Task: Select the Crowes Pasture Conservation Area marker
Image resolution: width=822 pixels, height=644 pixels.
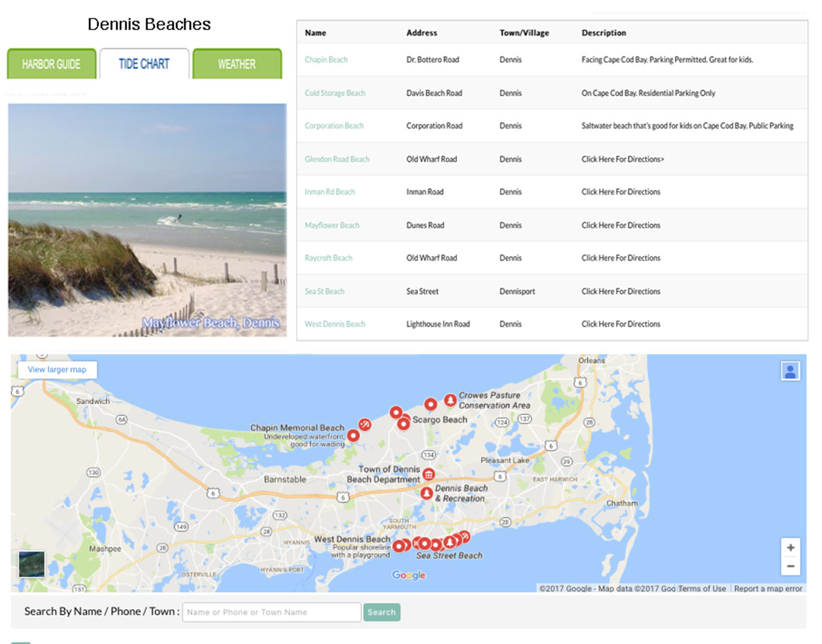Action: point(450,400)
